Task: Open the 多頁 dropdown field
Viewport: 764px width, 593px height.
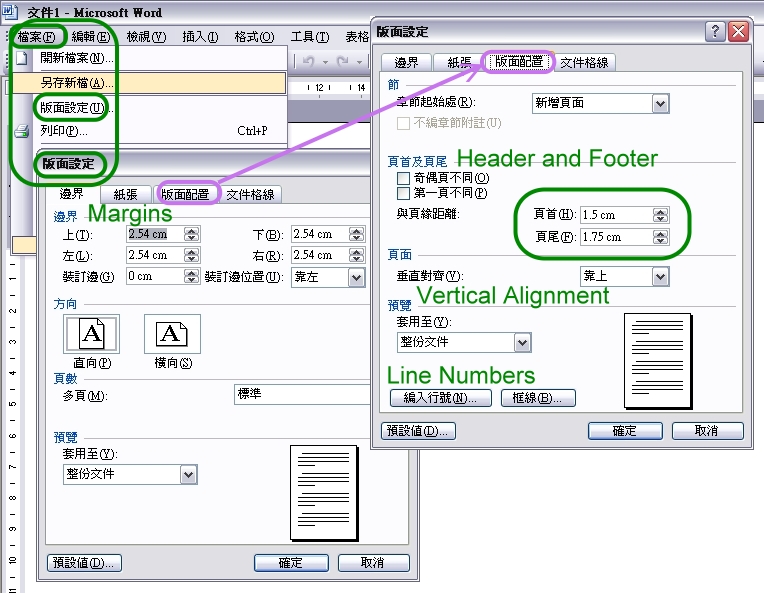Action: (302, 395)
